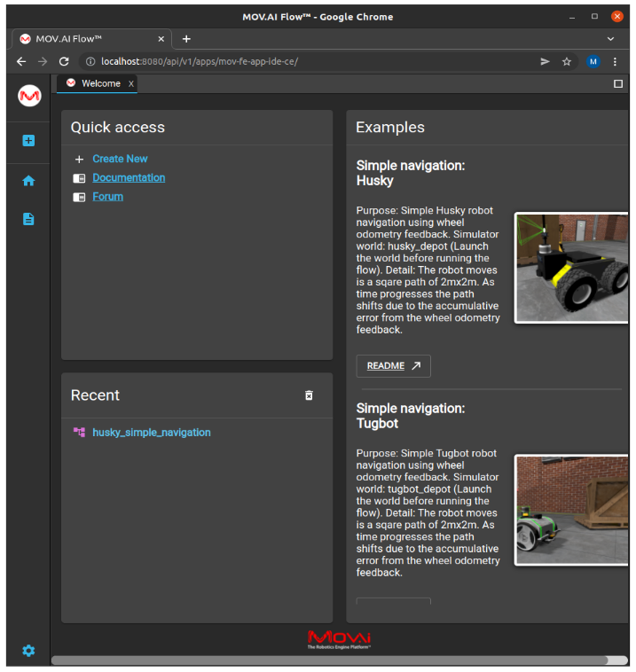This screenshot has height=672, width=636.
Task: Close the Welcome tab with X
Action: coord(131,84)
